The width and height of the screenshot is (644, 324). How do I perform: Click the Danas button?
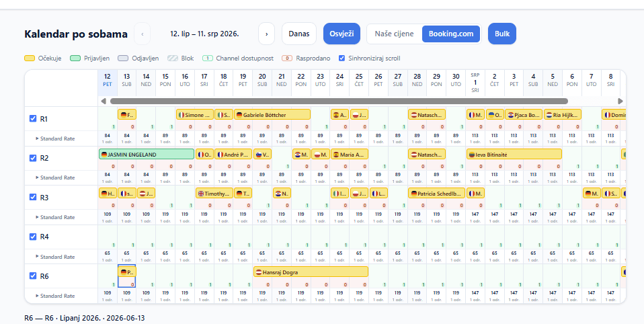point(299,34)
